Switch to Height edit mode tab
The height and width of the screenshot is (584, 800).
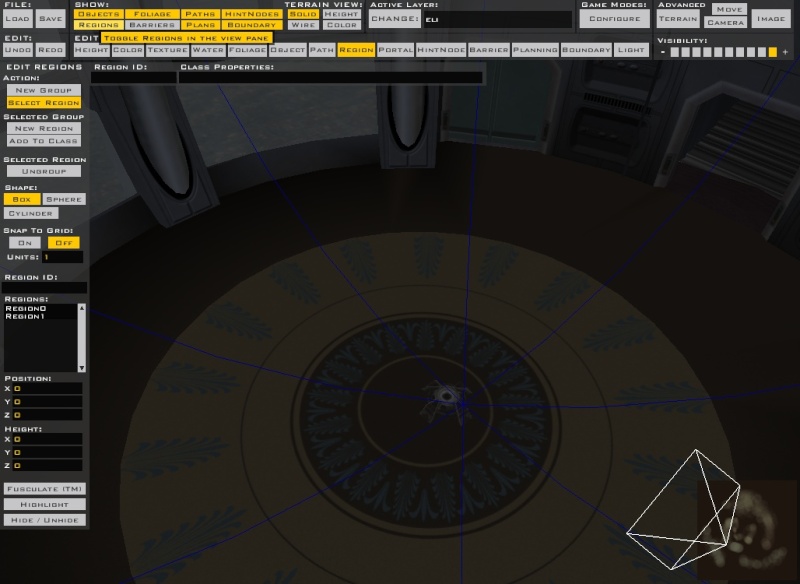91,50
